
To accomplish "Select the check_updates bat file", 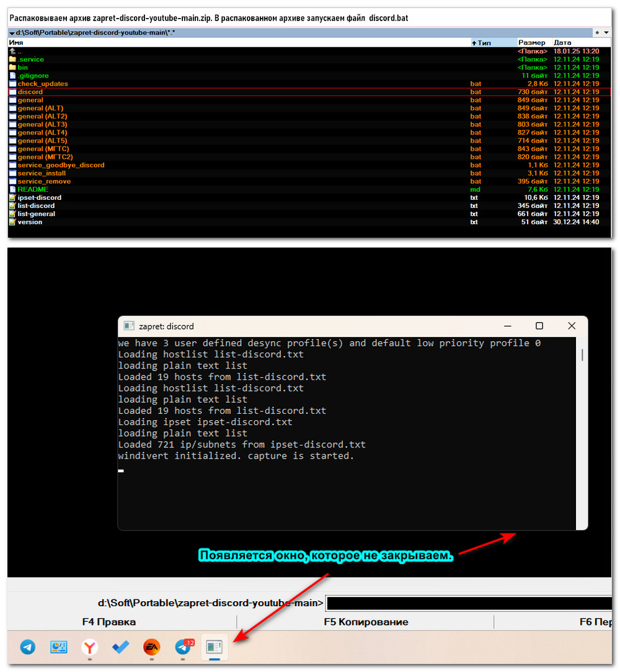I will pos(309,84).
